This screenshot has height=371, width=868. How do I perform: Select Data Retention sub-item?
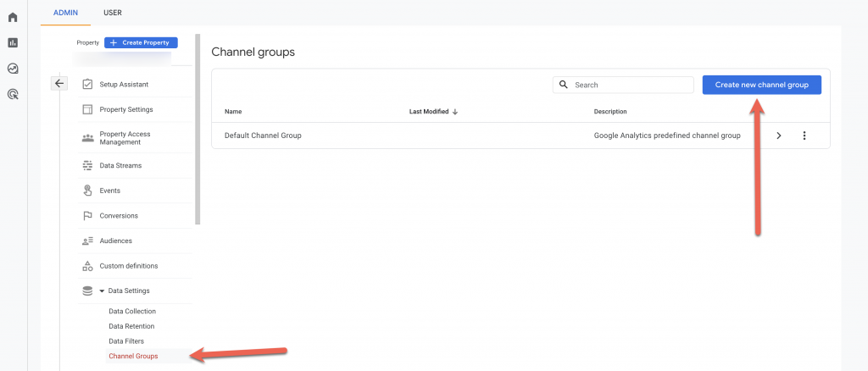(131, 326)
